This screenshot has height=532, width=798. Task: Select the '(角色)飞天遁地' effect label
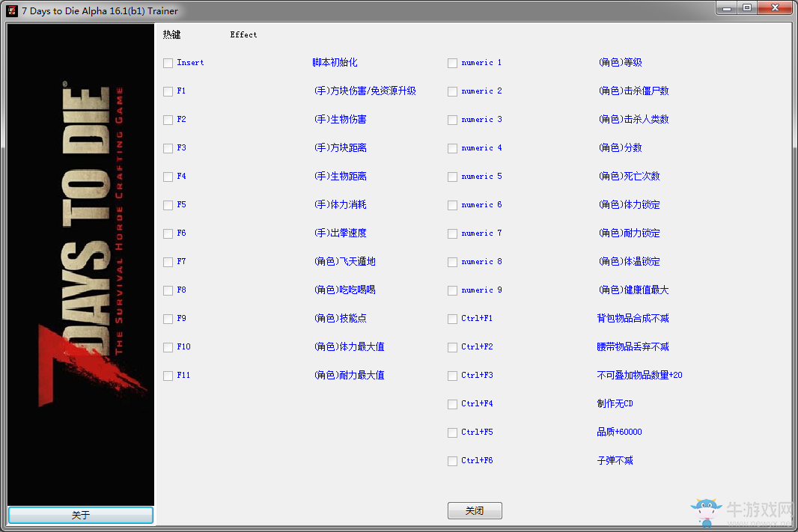pyautogui.click(x=345, y=262)
